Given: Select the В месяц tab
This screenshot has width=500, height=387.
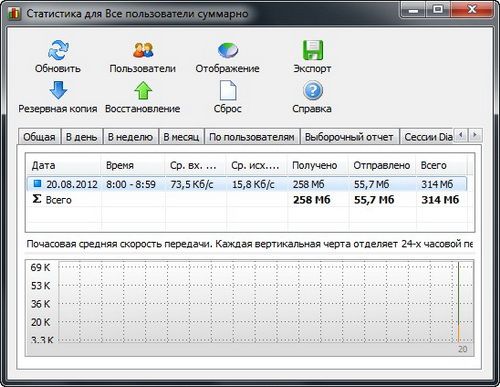Looking at the screenshot, I should pos(181,137).
